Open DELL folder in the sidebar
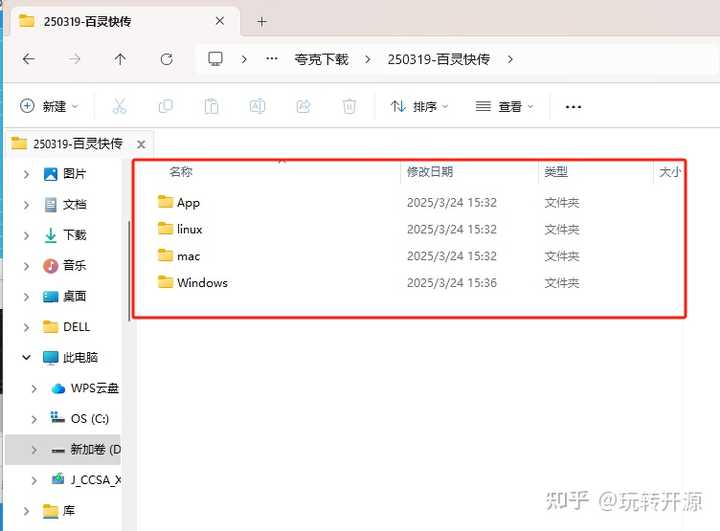Viewport: 720px width, 531px height. point(76,327)
